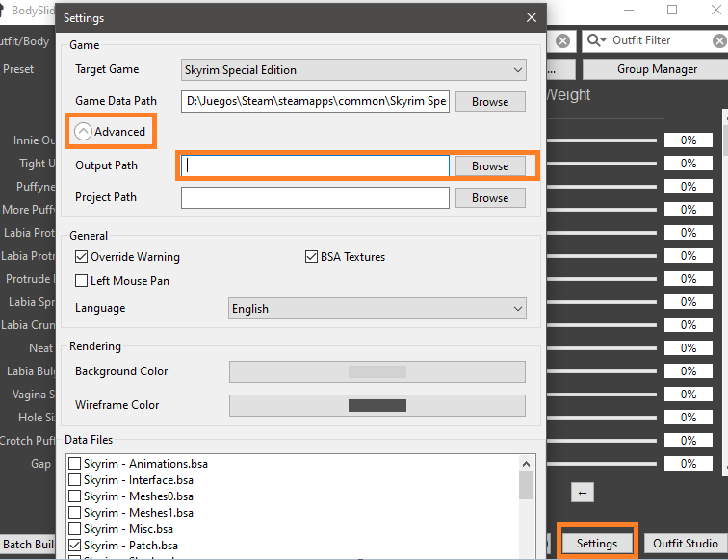This screenshot has width=728, height=560.
Task: Collapse the Advanced section chevron
Action: [83, 132]
